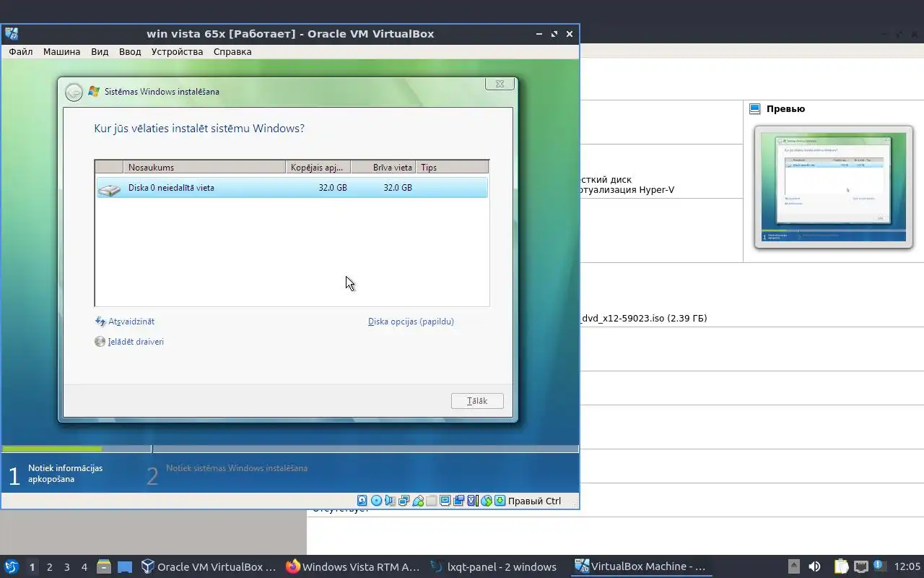Open the Файл menu
This screenshot has height=578, width=924.
coord(21,51)
